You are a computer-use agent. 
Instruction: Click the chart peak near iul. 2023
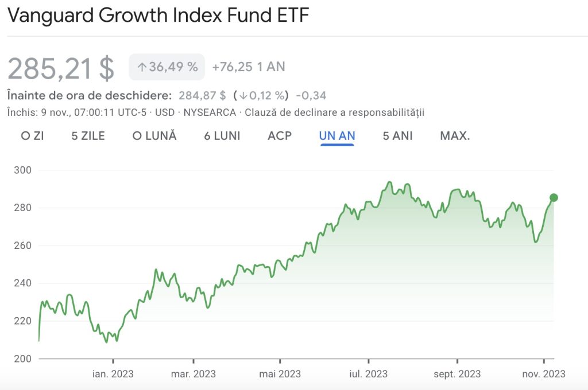tap(390, 182)
